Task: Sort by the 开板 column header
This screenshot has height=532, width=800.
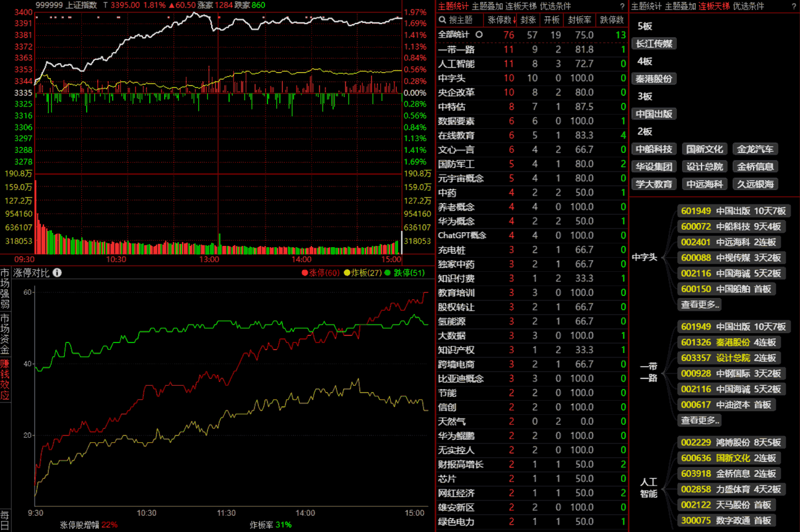Action: (552, 20)
